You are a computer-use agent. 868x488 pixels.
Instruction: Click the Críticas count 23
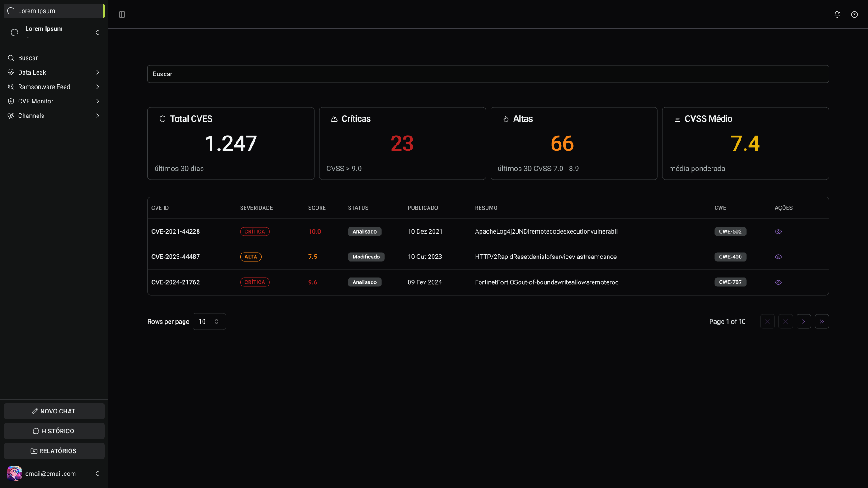[402, 144]
